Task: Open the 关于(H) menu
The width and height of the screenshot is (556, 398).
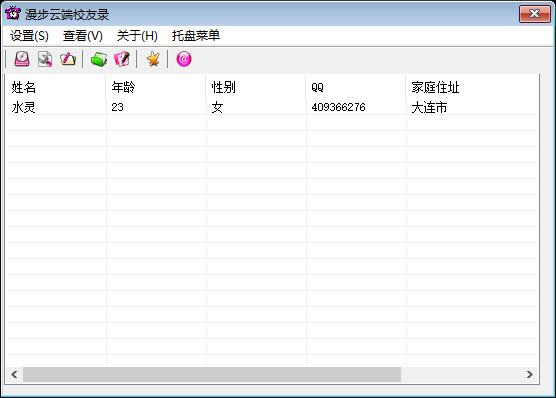Action: tap(137, 36)
